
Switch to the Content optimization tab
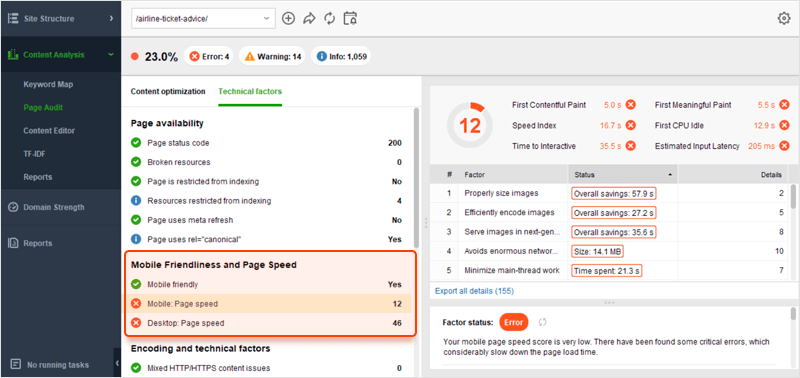coord(168,92)
